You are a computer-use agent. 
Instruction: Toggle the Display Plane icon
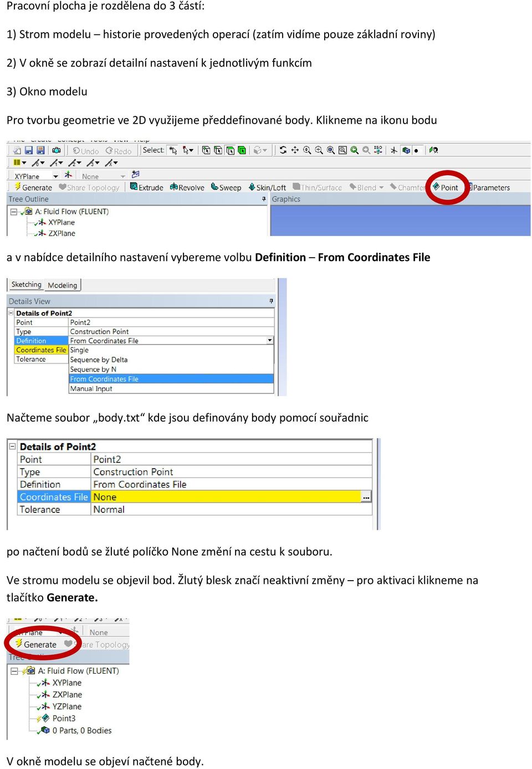click(394, 151)
